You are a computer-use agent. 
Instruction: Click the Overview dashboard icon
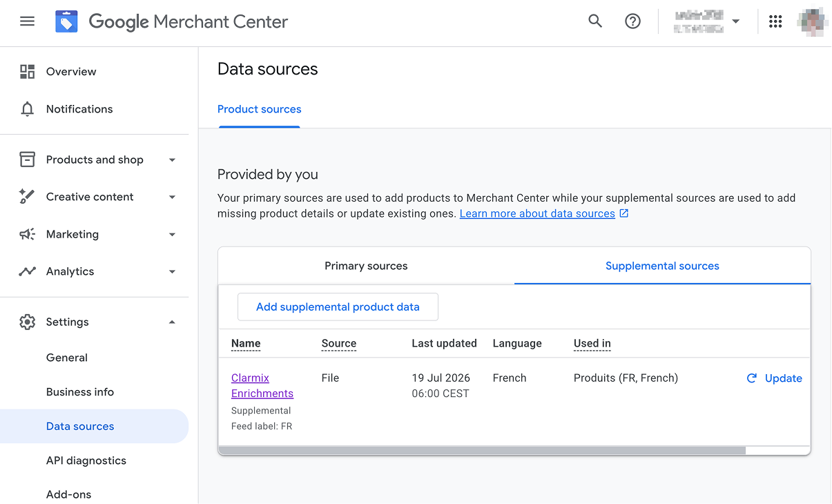pyautogui.click(x=27, y=72)
